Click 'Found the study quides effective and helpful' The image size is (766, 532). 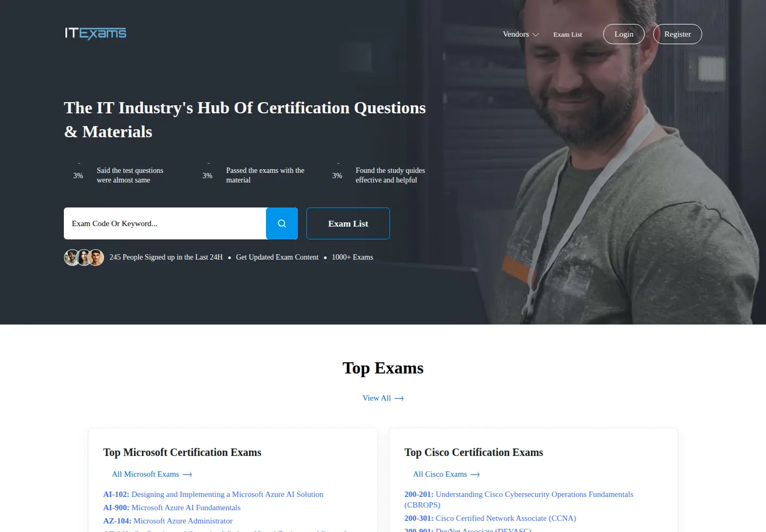(390, 175)
